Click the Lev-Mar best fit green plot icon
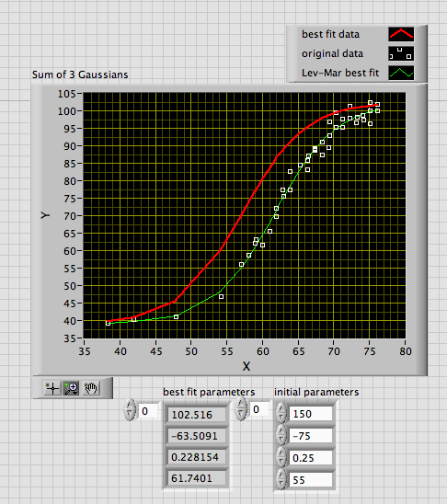Image resolution: width=447 pixels, height=504 pixels. point(401,73)
